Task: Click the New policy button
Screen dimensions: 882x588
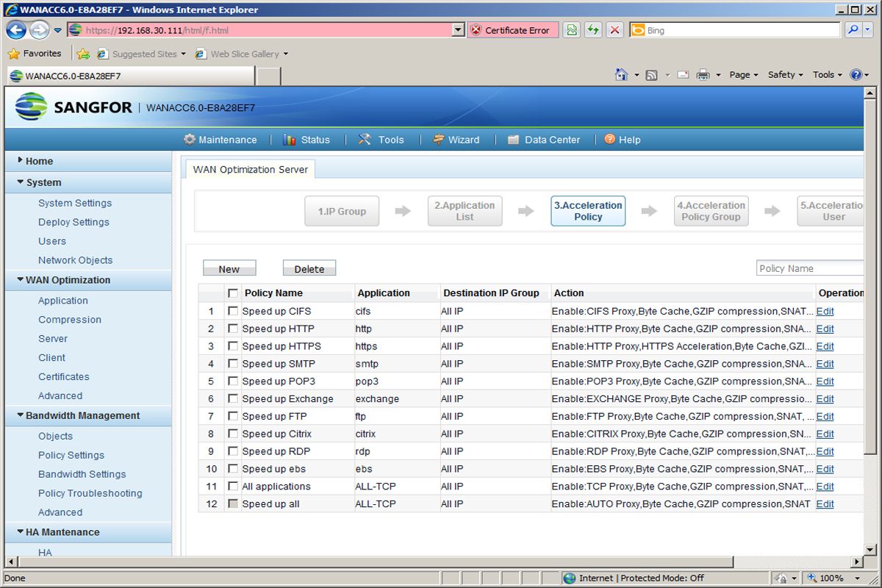Action: tap(229, 268)
